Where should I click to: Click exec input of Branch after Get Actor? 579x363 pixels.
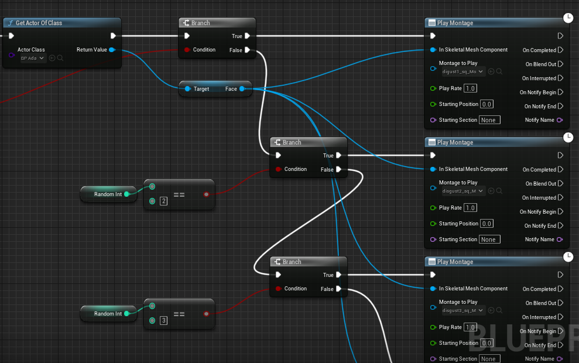coord(187,36)
